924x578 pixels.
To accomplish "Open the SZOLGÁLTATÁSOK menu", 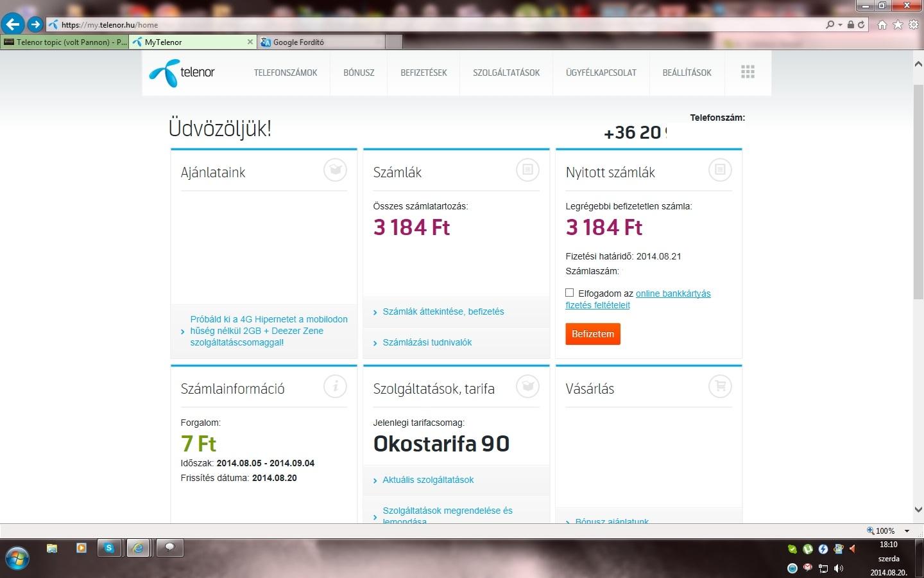I will pos(506,73).
